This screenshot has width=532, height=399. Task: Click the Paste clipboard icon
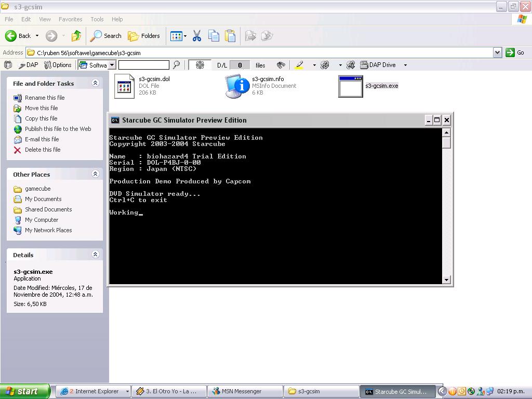click(230, 36)
